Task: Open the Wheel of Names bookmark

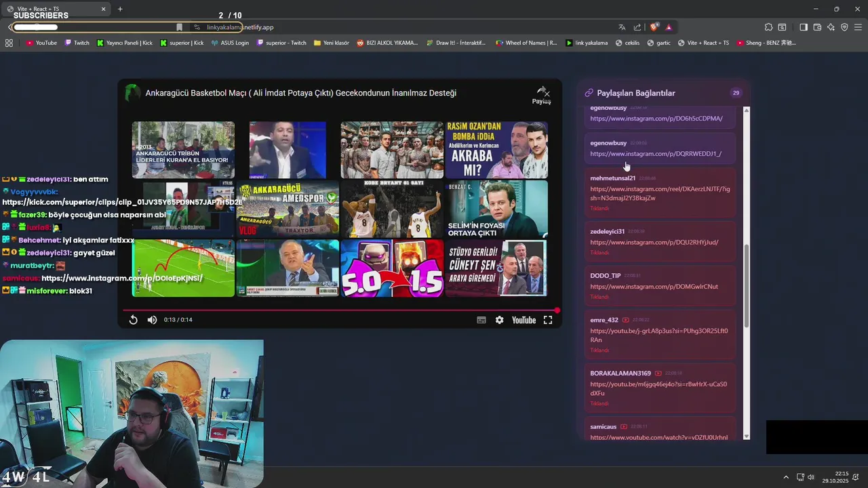Action: point(526,43)
